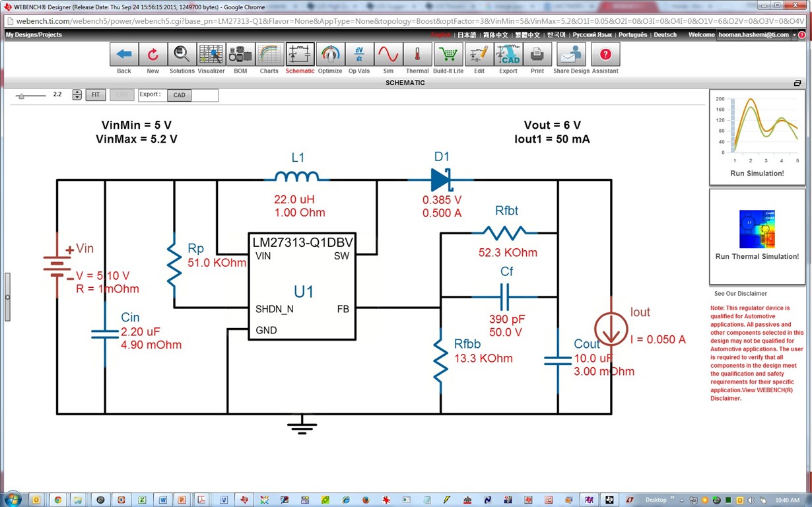The width and height of the screenshot is (812, 507).
Task: Select the U1 LM27313-Q1DBV chip
Action: (x=302, y=287)
